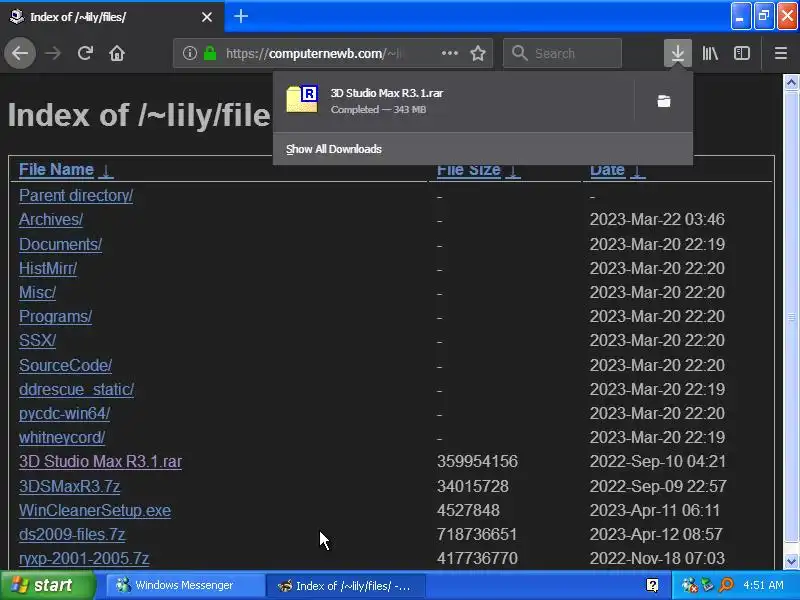The height and width of the screenshot is (600, 800).
Task: Click the scrollbar up arrow
Action: coord(791,83)
